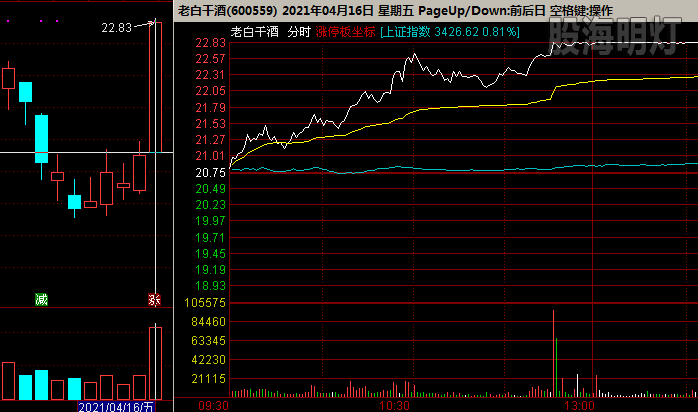698x412 pixels.
Task: Click the 09:30 time axis label
Action: pos(214,406)
